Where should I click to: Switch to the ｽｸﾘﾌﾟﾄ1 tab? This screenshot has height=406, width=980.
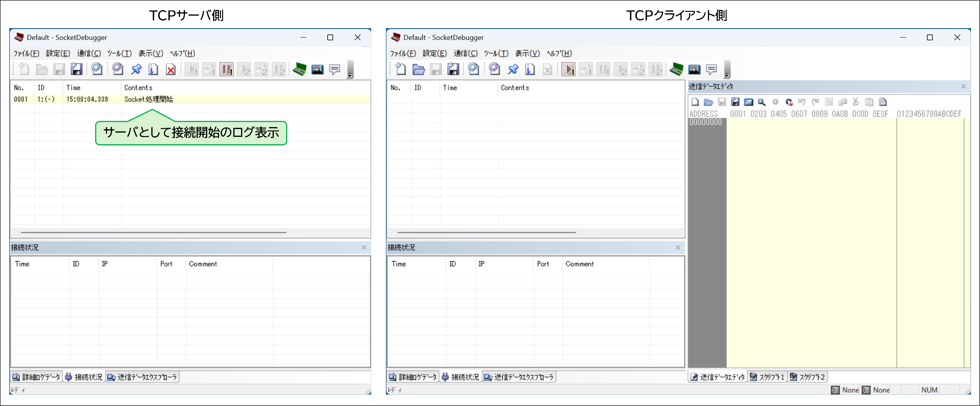(767, 377)
